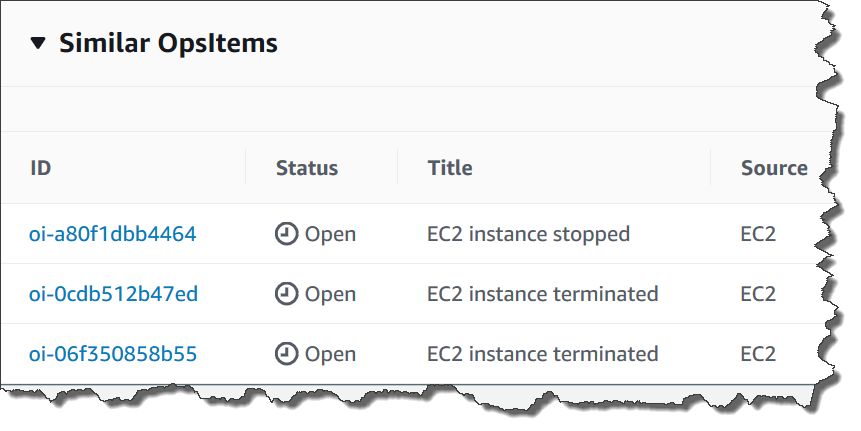Select title cell in oi-0cdb512b47ed row
The height and width of the screenshot is (431, 861).
pos(542,294)
